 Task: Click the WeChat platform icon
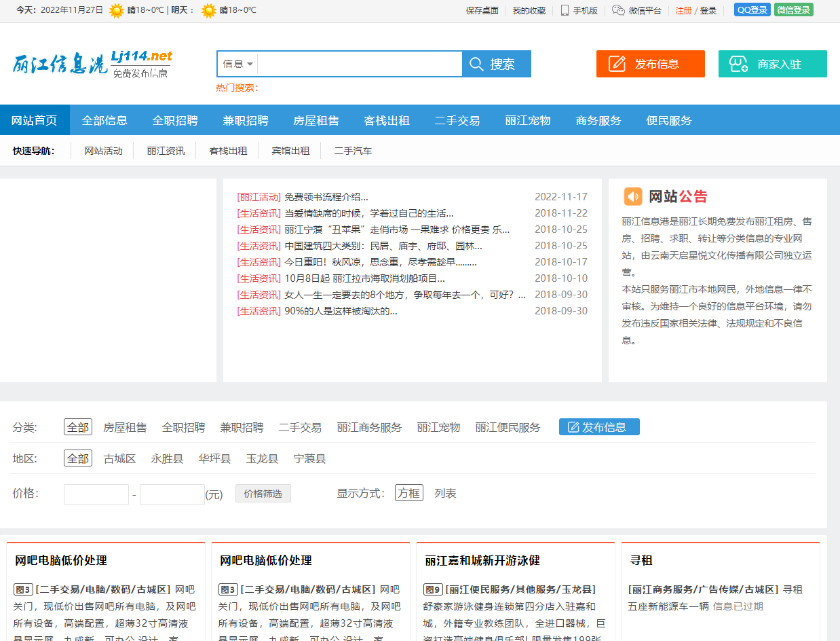coord(617,10)
